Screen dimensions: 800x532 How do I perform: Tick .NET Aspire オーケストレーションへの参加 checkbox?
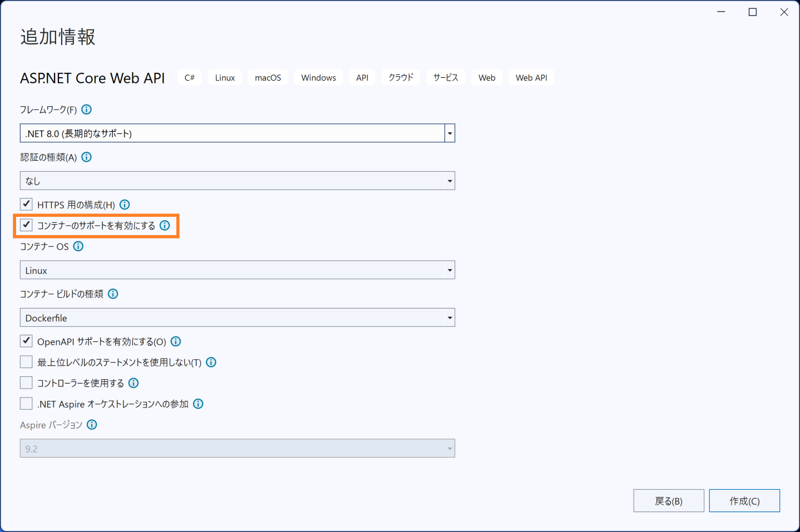pos(26,404)
